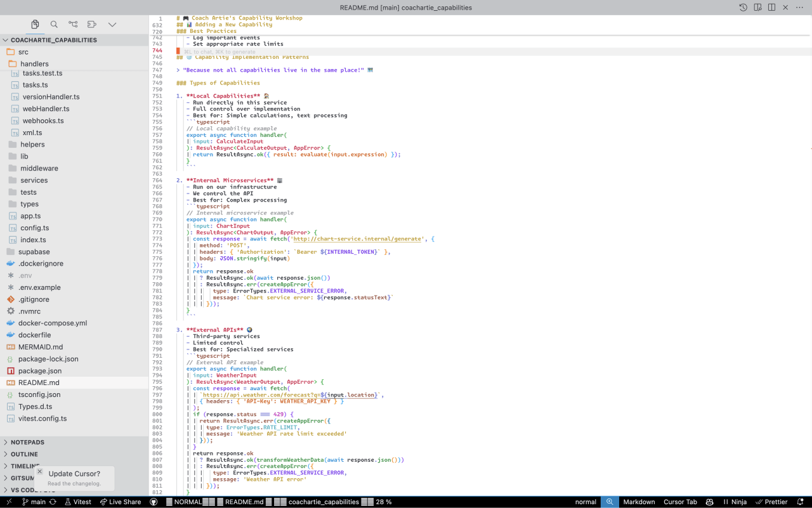Split the editor using the split icon
The image size is (812, 508).
tap(772, 7)
